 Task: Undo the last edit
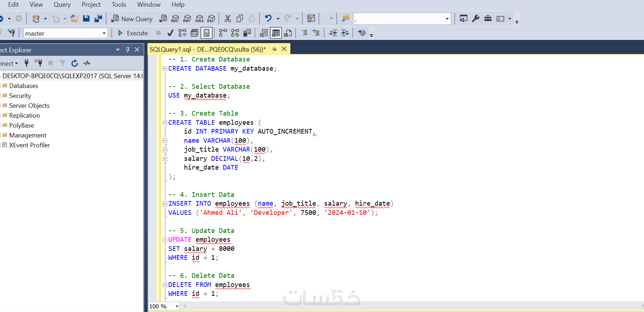pos(268,18)
